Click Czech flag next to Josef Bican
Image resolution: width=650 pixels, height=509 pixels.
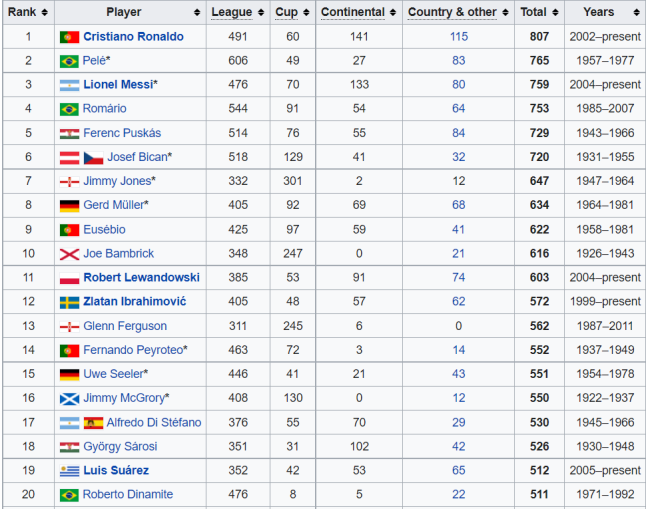pos(93,158)
